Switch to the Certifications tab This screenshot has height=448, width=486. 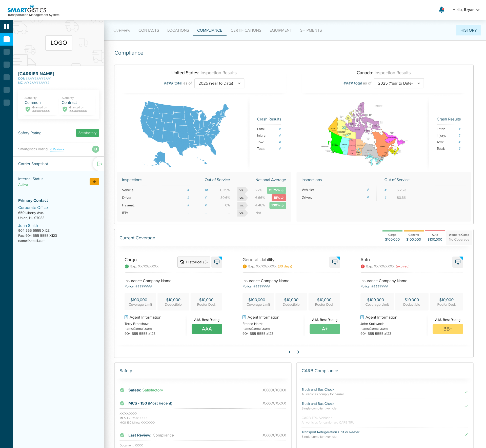(246, 30)
